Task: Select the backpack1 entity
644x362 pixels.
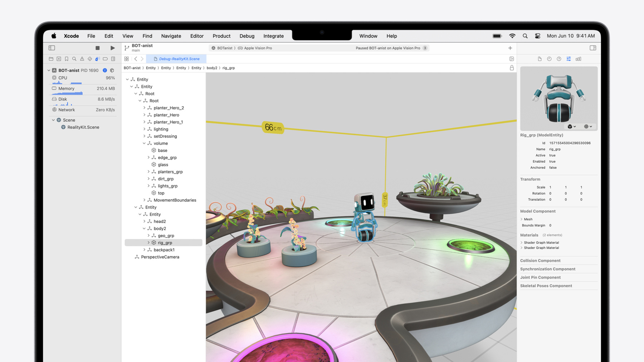Action: point(164,250)
